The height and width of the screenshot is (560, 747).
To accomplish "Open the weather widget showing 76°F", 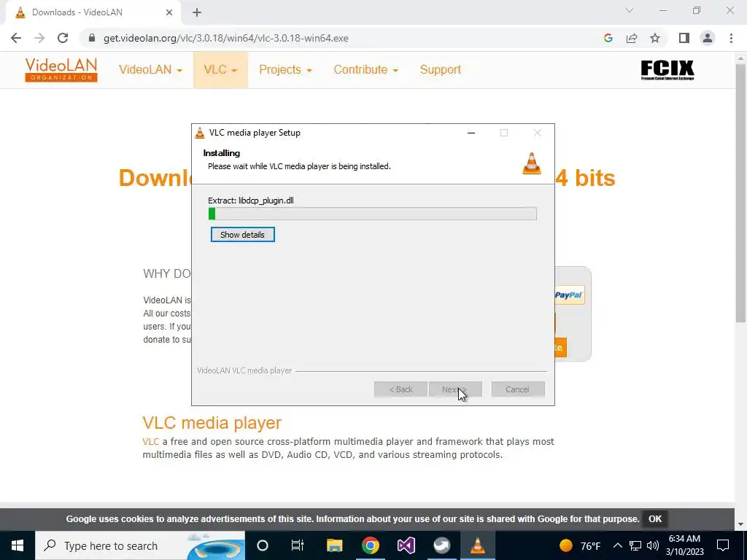I will pyautogui.click(x=580, y=545).
